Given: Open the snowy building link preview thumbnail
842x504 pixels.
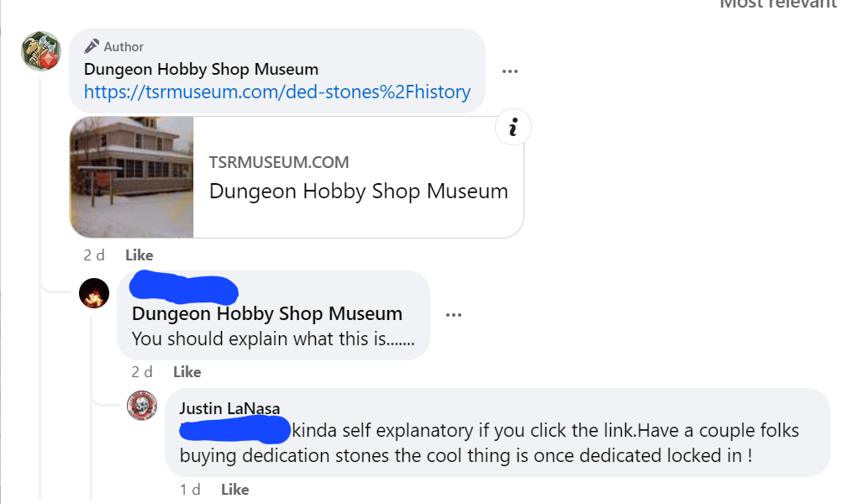Looking at the screenshot, I should point(132,176).
